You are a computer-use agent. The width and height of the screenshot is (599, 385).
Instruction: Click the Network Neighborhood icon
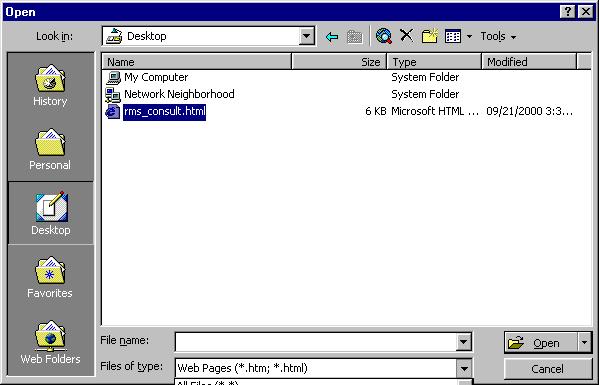113,95
